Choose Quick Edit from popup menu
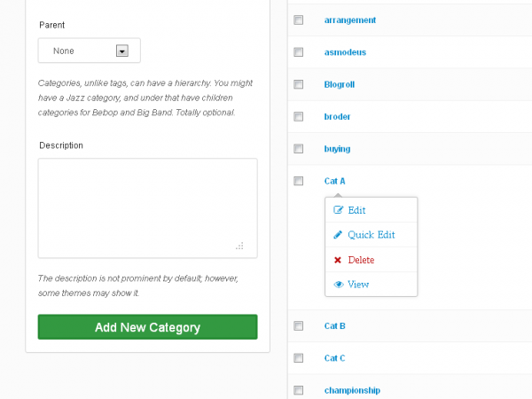Viewport: 532px width, 399px height. pyautogui.click(x=372, y=235)
